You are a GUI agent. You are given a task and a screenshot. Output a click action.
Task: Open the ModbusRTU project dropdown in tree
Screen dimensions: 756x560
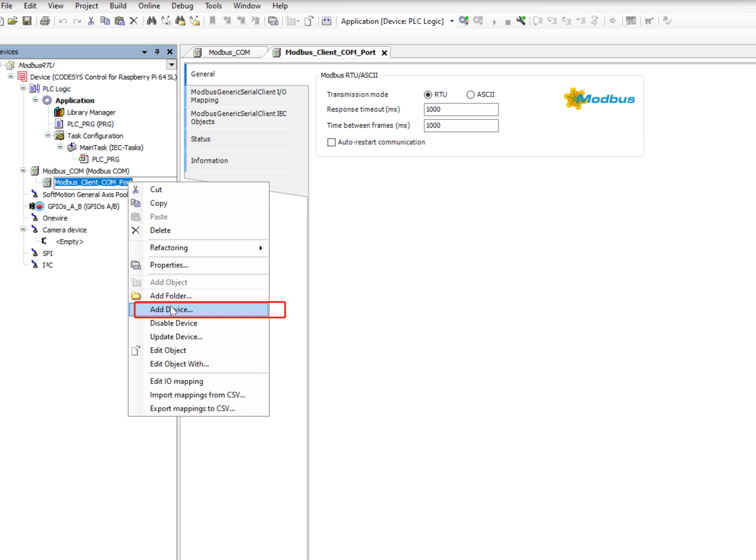[172, 65]
